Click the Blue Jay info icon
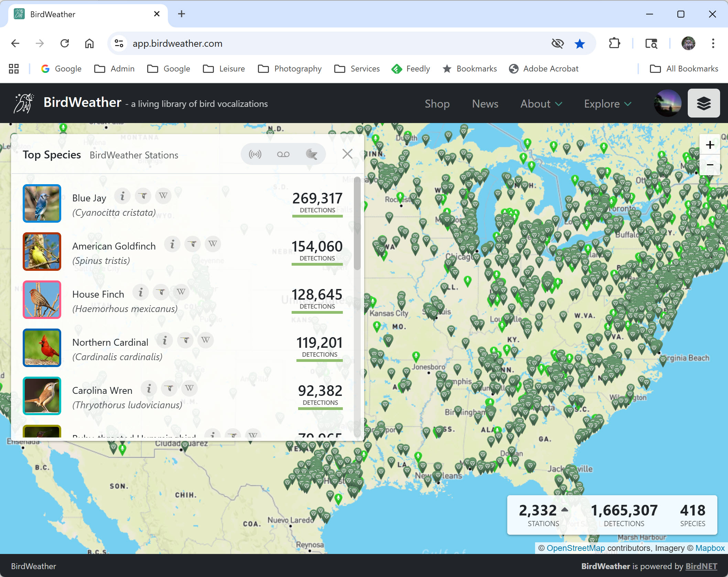This screenshot has height=577, width=728. pyautogui.click(x=122, y=196)
